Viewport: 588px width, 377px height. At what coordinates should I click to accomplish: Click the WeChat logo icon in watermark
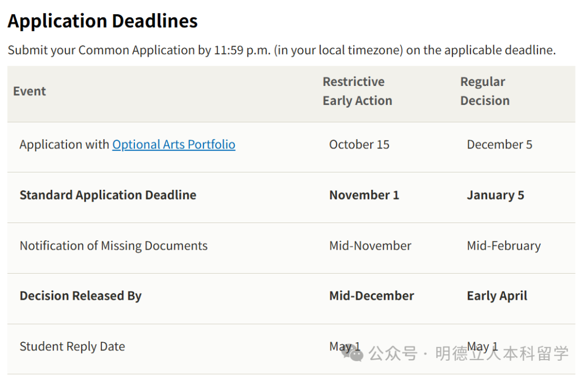coord(352,353)
